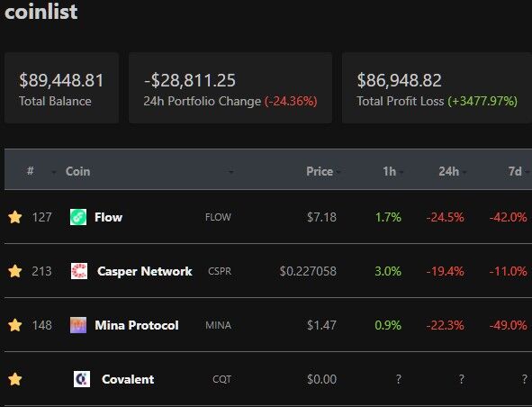Open the Covalent coin link
The image size is (532, 407).
[128, 379]
